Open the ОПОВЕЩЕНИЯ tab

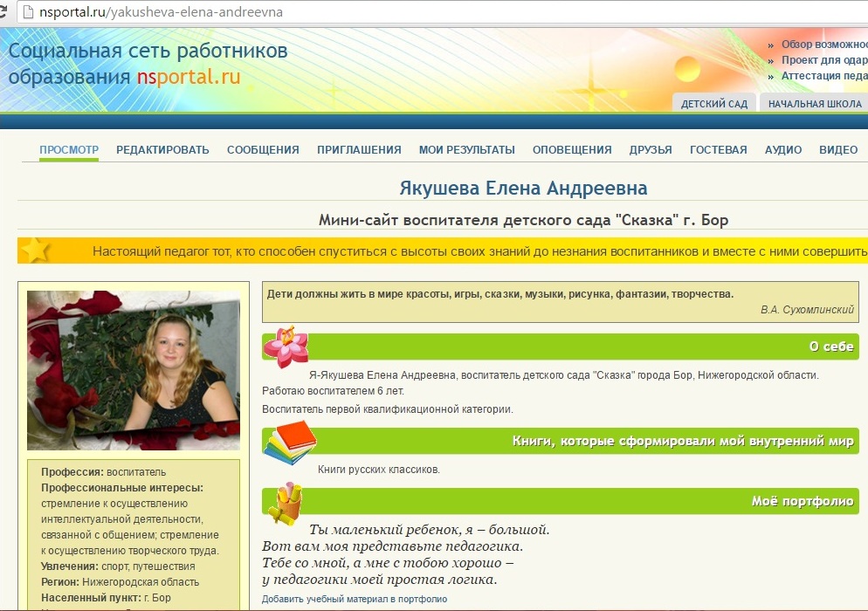tap(572, 149)
